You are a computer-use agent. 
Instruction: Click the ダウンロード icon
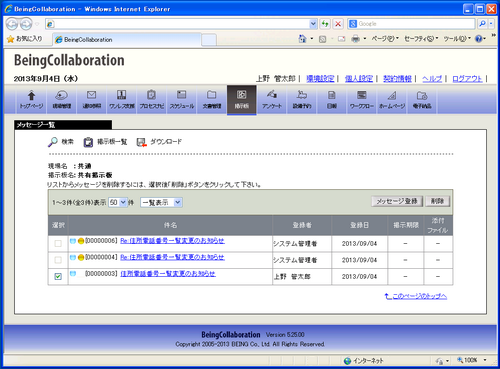pos(142,142)
